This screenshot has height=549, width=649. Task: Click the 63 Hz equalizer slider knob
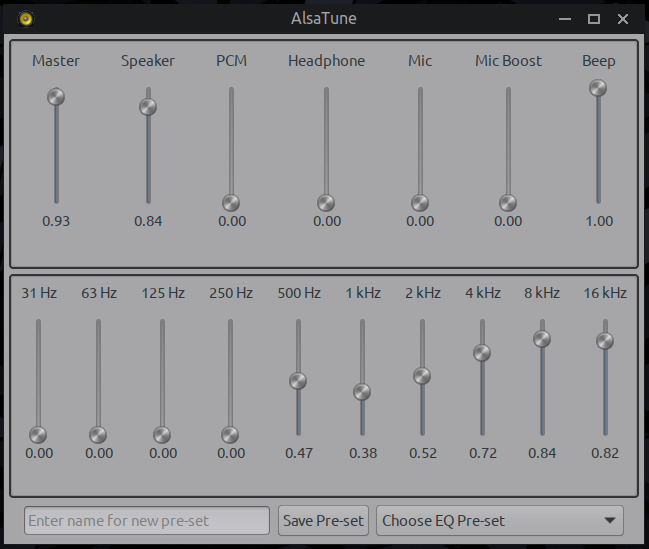click(98, 435)
